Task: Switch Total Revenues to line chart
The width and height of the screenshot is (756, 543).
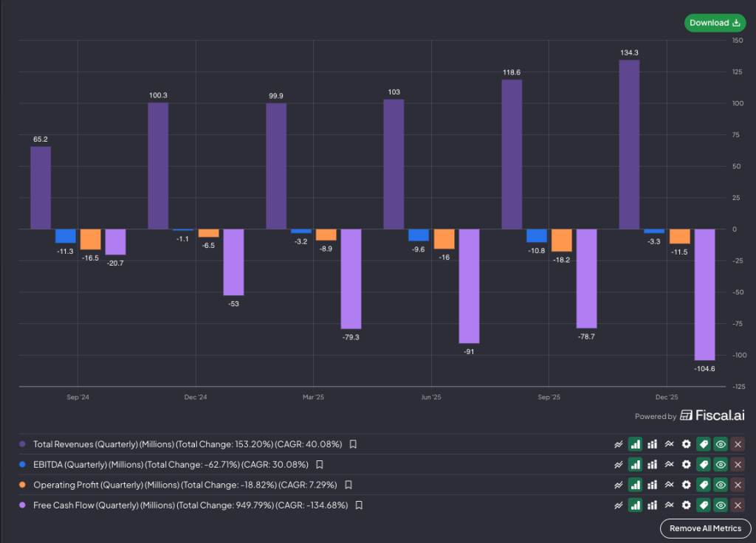Action: tap(618, 444)
